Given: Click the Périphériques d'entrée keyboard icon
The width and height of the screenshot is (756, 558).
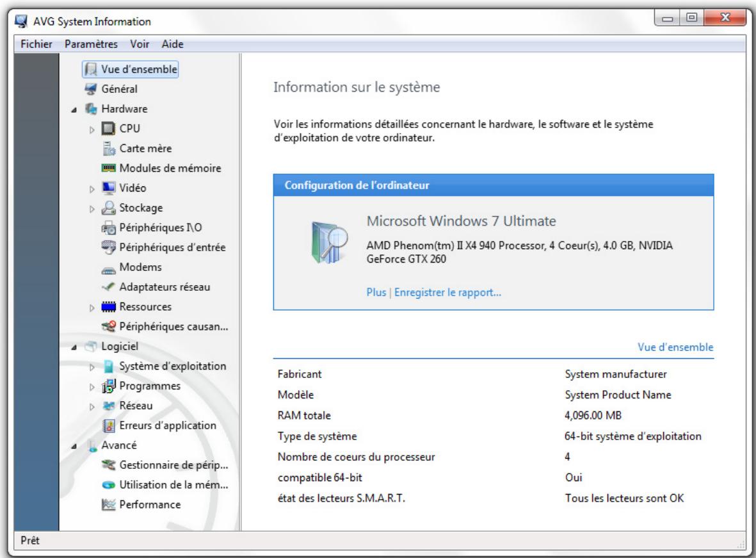Looking at the screenshot, I should pyautogui.click(x=108, y=247).
